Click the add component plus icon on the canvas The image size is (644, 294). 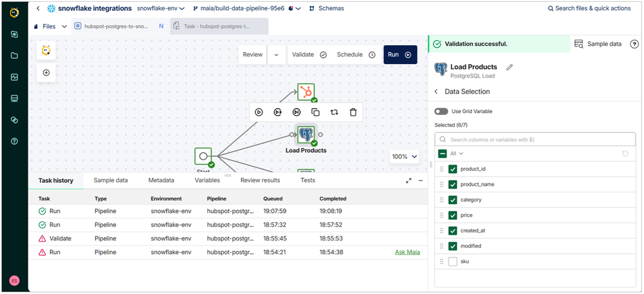point(46,73)
